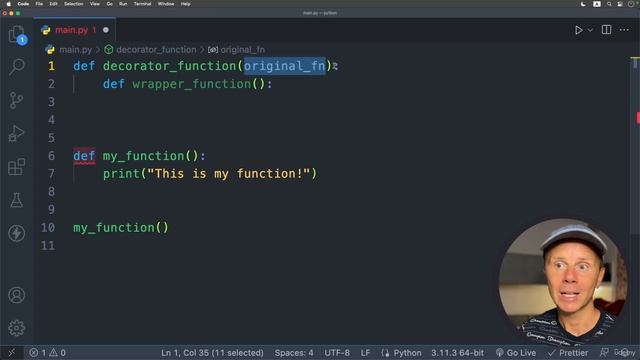Click the my_function() call on line 10
The image size is (640, 360).
pyautogui.click(x=121, y=227)
